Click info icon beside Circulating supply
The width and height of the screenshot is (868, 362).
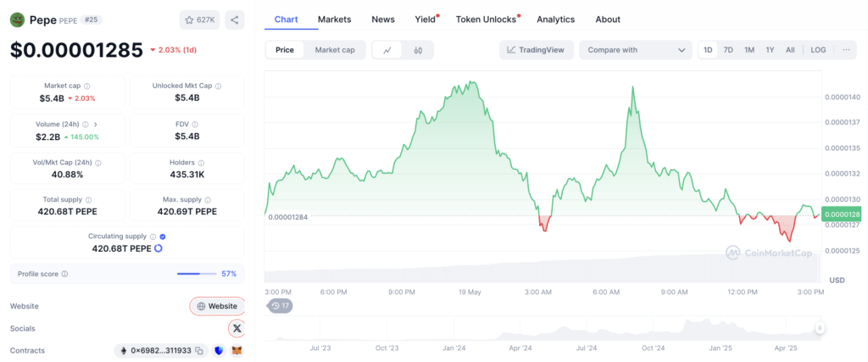(x=153, y=237)
